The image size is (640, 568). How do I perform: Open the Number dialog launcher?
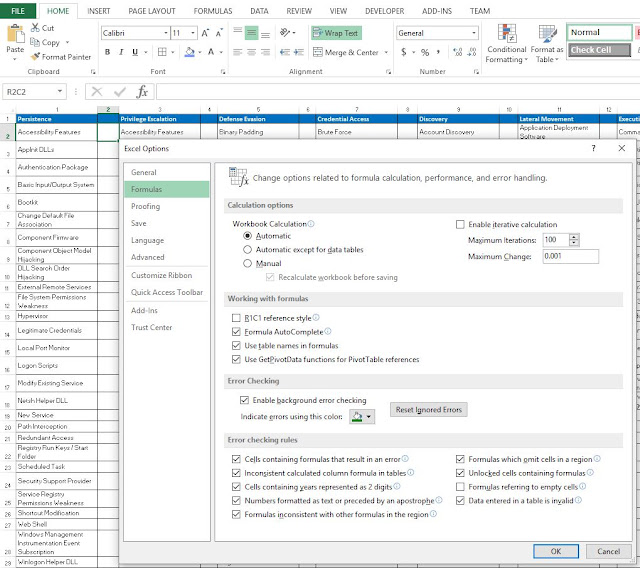coord(476,72)
